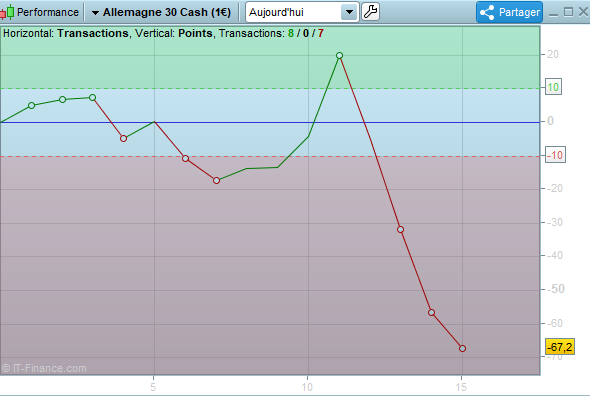The height and width of the screenshot is (396, 590).
Task: Open the wrench settings button
Action: tap(370, 12)
